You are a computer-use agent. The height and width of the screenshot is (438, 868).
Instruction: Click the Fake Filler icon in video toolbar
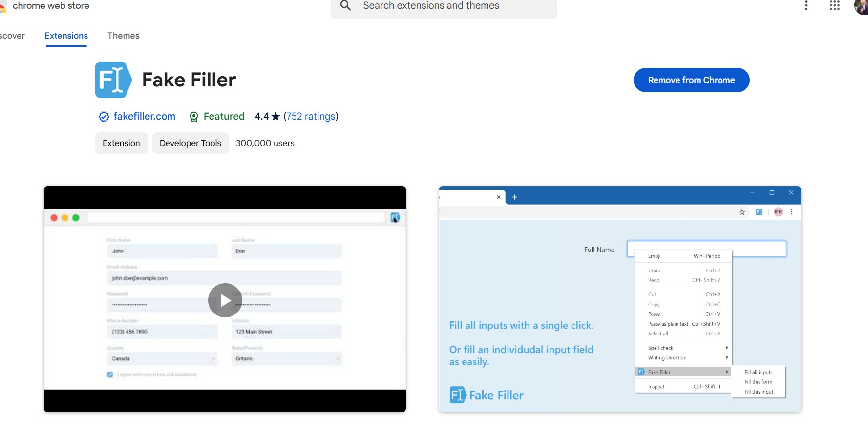tap(395, 218)
